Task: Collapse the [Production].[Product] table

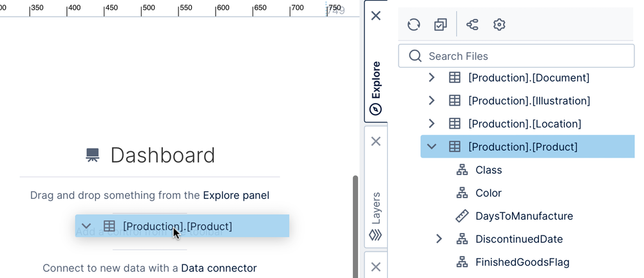Action: 431,147
